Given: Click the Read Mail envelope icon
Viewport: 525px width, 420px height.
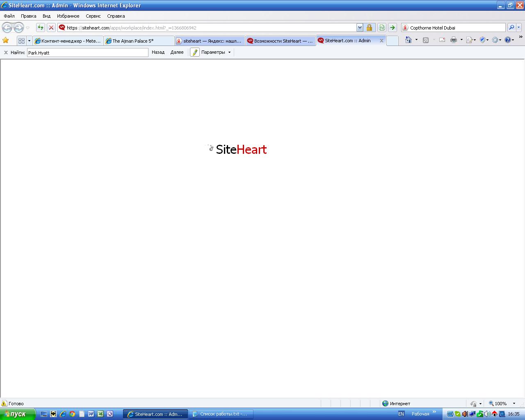Looking at the screenshot, I should (x=442, y=40).
